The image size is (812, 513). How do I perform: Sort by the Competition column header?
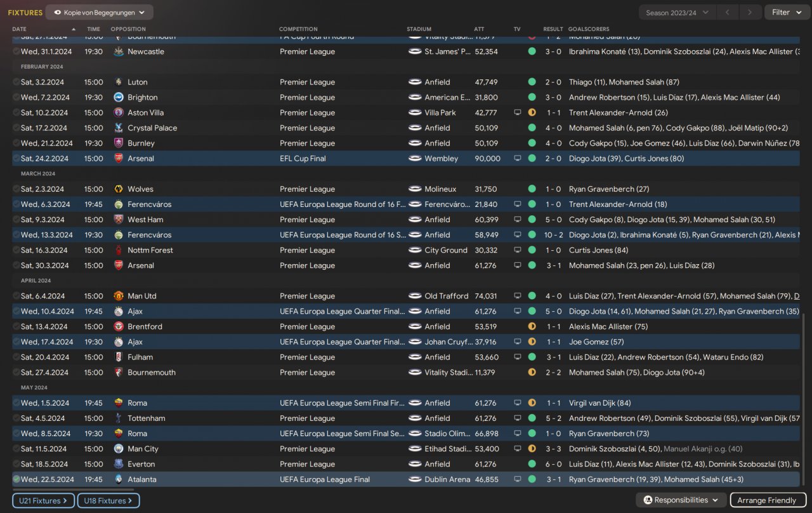(x=298, y=29)
